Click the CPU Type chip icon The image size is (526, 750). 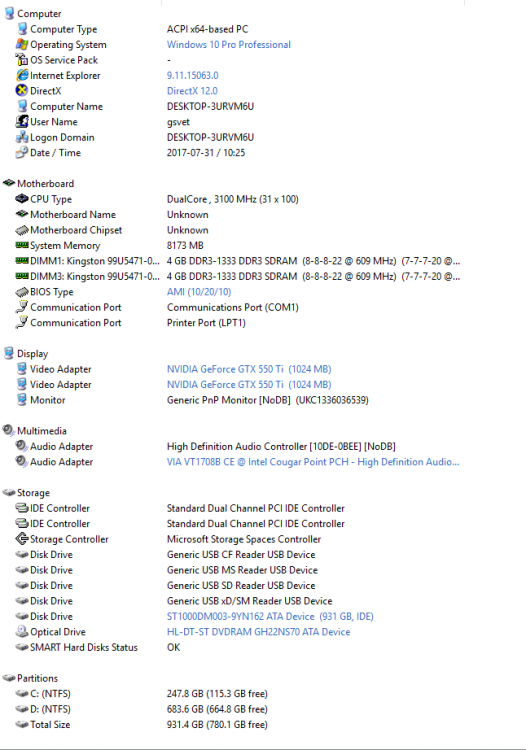(x=22, y=199)
